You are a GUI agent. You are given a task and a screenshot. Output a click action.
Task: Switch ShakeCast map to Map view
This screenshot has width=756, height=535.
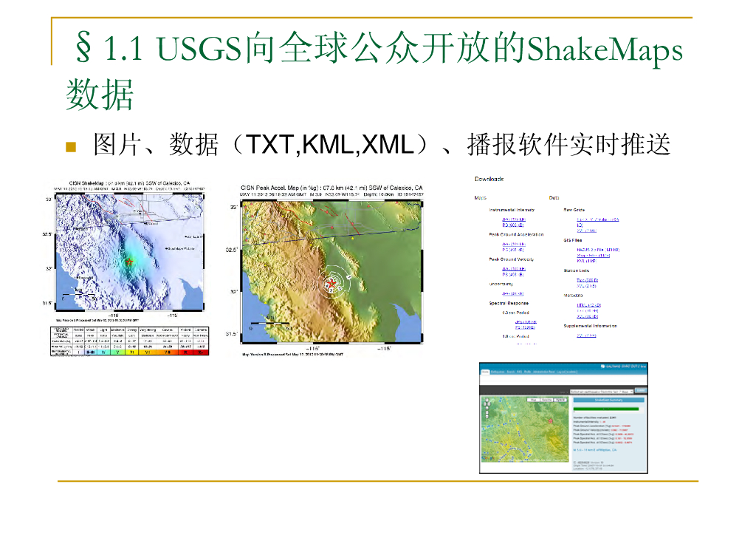pyautogui.click(x=533, y=400)
